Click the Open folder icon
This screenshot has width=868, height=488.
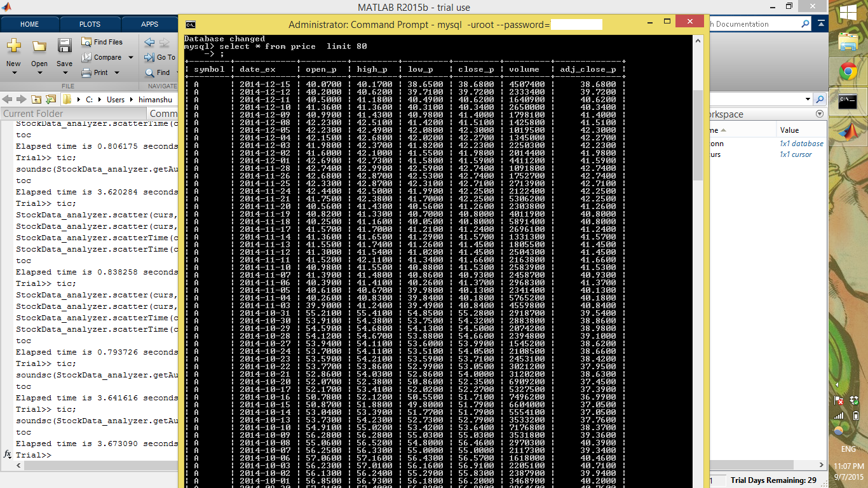(x=39, y=46)
